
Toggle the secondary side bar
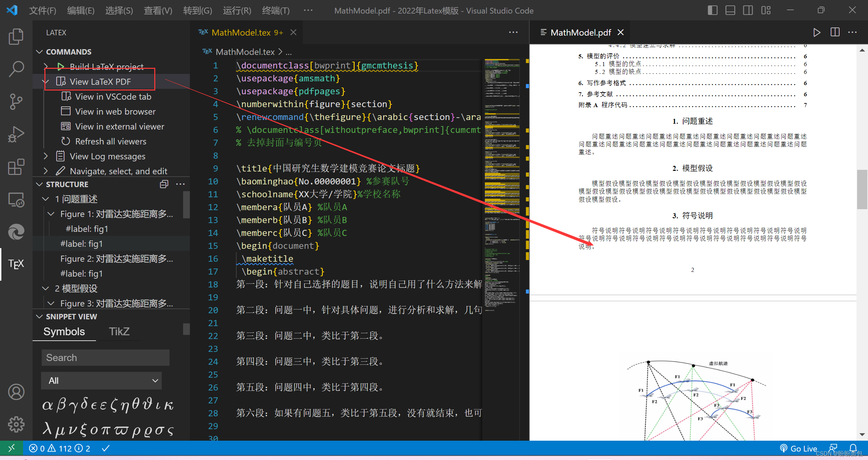[748, 10]
